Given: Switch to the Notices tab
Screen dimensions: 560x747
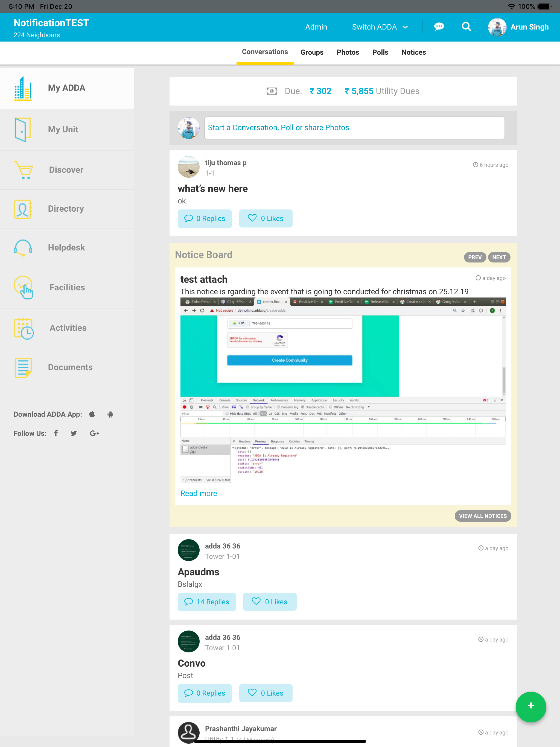Looking at the screenshot, I should tap(413, 52).
